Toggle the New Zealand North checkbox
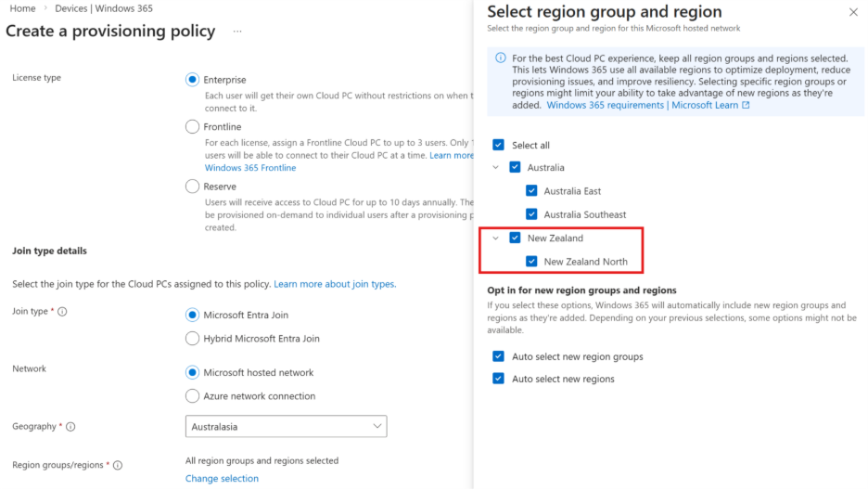868x490 pixels. click(531, 262)
